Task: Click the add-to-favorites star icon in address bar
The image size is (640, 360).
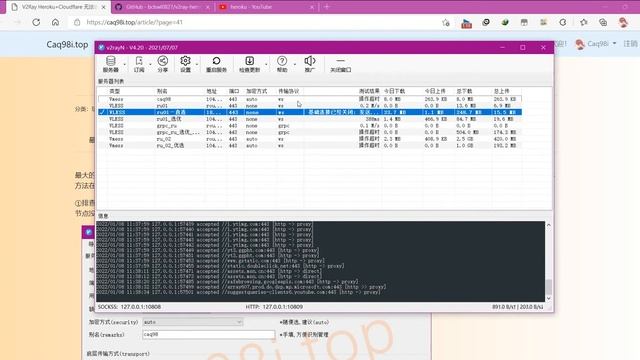Action: 446,23
